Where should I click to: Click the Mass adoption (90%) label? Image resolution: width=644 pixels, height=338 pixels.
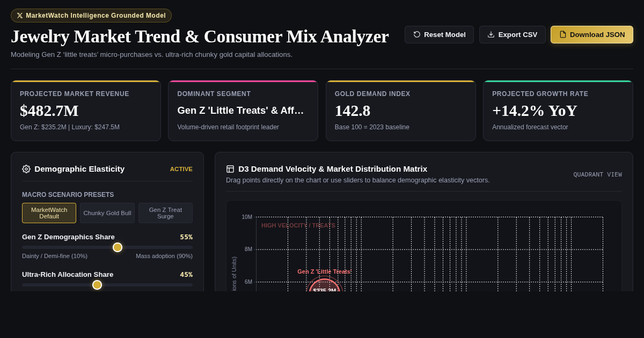click(164, 256)
